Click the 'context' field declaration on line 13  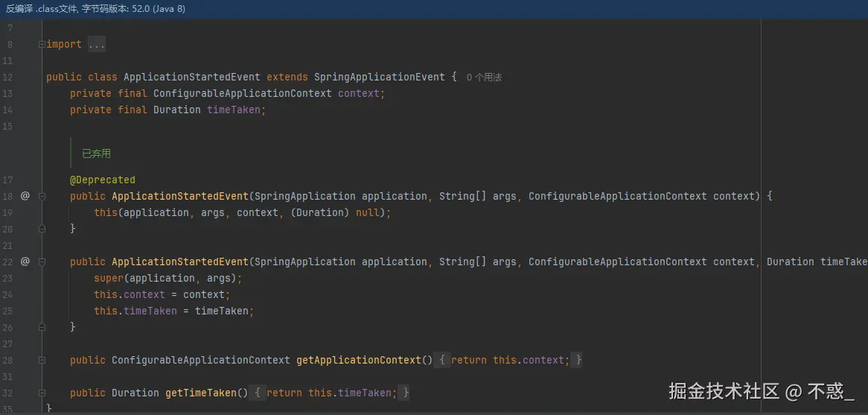coord(359,94)
